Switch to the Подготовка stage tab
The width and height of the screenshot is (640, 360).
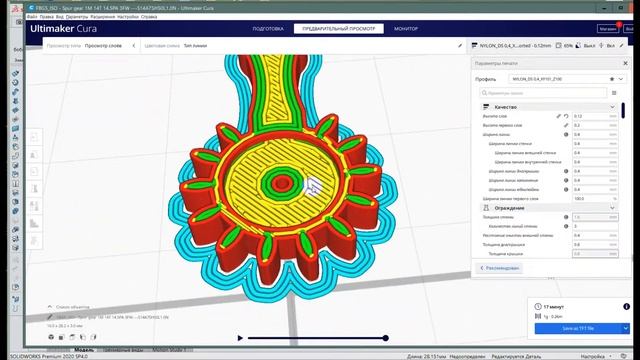click(x=268, y=29)
